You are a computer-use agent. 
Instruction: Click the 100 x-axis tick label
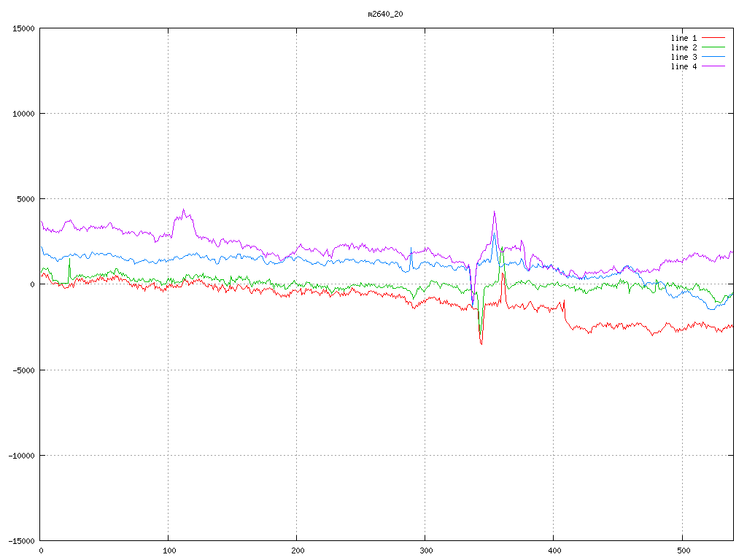tap(169, 551)
